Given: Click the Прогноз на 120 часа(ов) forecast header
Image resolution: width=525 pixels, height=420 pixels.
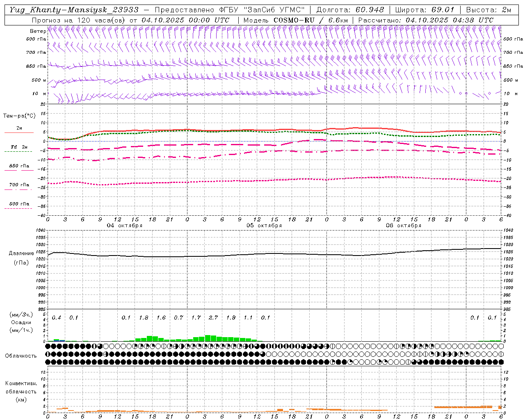Looking at the screenshot, I should (x=78, y=20).
